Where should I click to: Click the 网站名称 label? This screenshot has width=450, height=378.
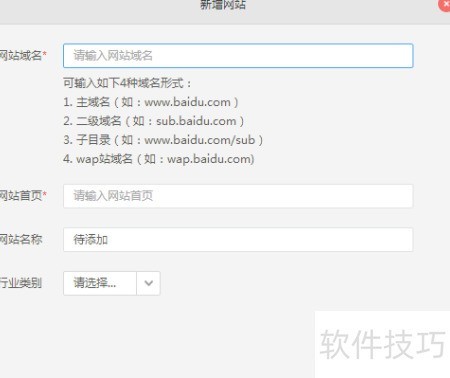21,239
